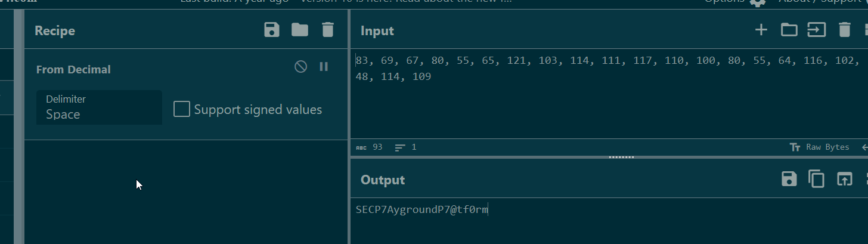The height and width of the screenshot is (244, 868).
Task: Clear the input with its trash icon
Action: pos(845,30)
